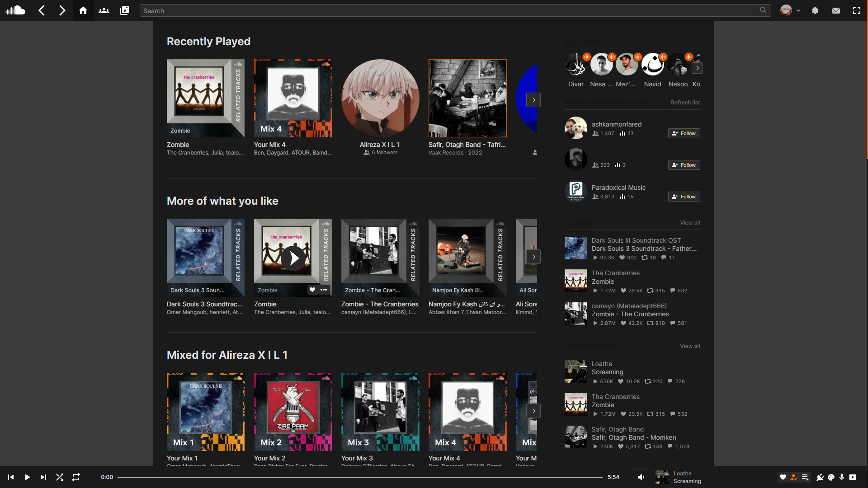Click the playback progress bar
Screen dimensions: 868x488
coord(360,477)
